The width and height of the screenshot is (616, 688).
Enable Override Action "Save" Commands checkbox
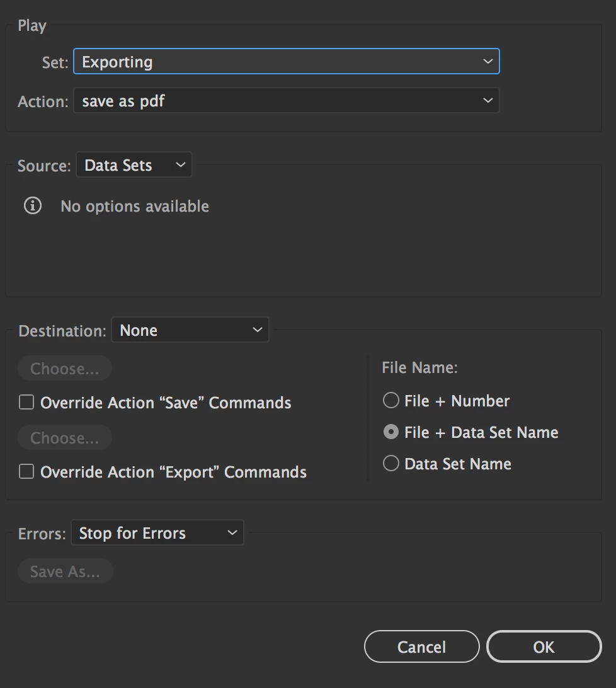26,403
